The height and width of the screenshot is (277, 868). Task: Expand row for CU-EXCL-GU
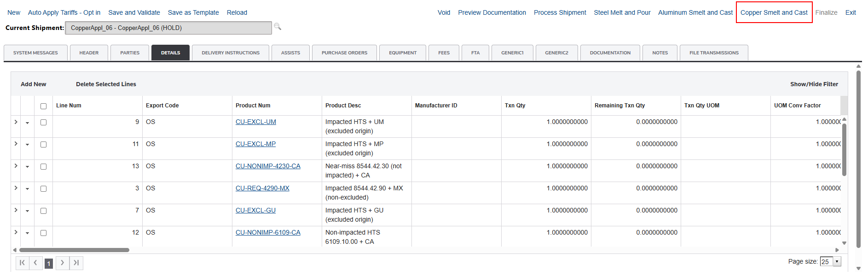click(x=16, y=210)
